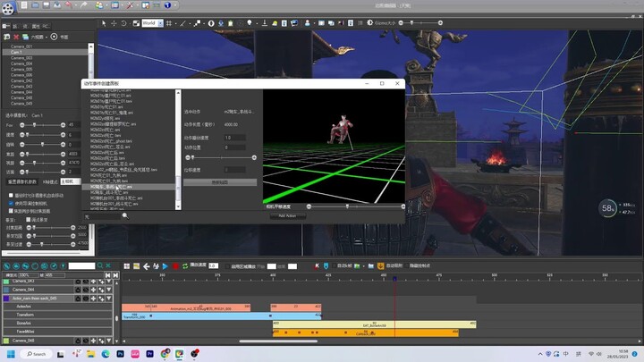The image size is (644, 362).
Task: Click the Add Action button
Action: [287, 216]
